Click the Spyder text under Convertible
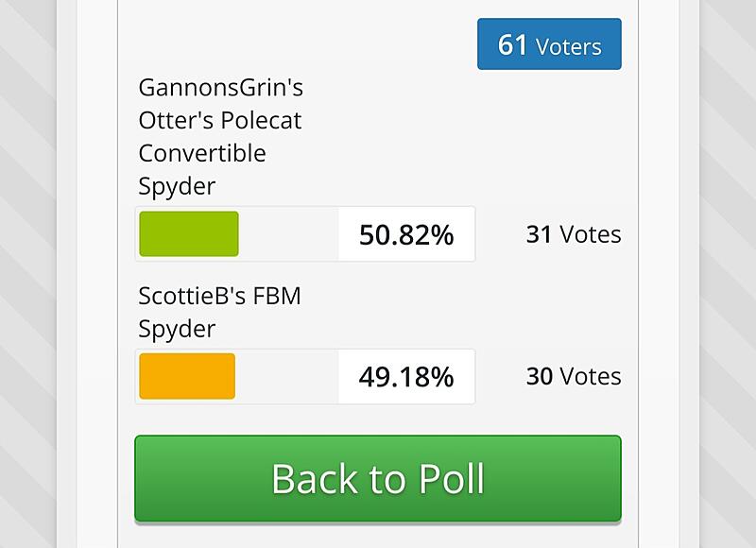Image resolution: width=756 pixels, height=548 pixels. [177, 187]
